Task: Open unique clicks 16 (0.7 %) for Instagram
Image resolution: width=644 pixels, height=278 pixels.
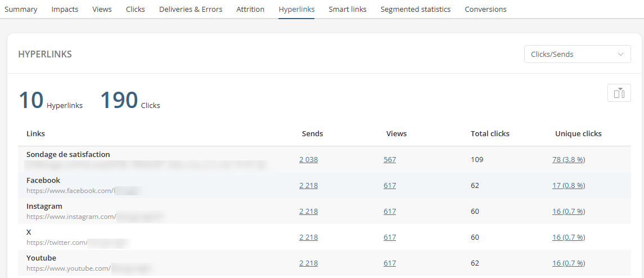Action: click(x=569, y=212)
